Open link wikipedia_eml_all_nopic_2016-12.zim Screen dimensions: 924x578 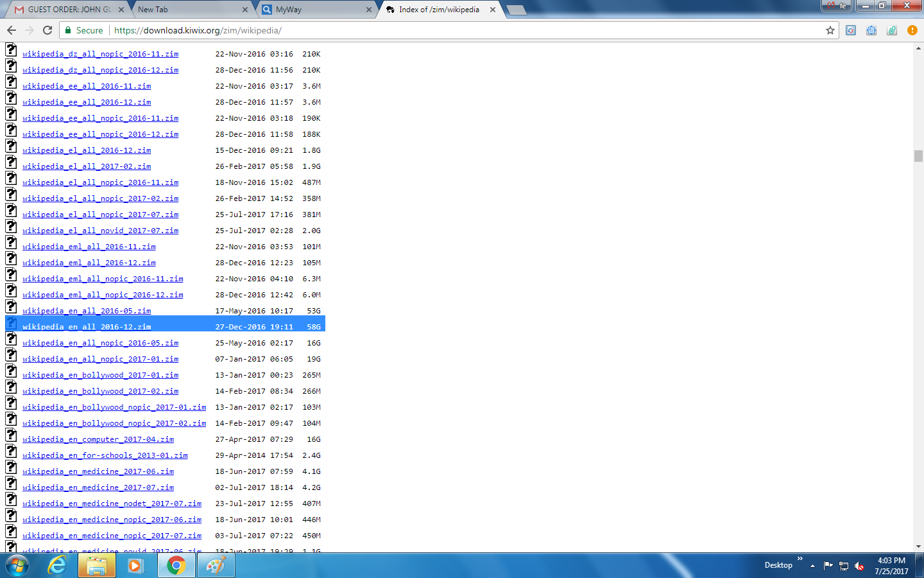pyautogui.click(x=103, y=295)
